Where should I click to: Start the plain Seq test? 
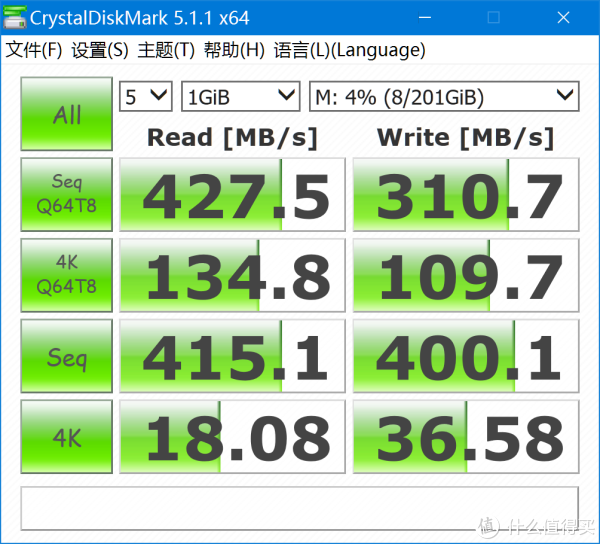pyautogui.click(x=67, y=356)
